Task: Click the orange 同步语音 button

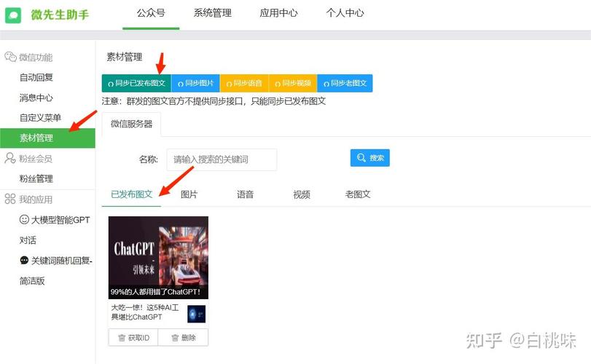Action: coord(244,83)
